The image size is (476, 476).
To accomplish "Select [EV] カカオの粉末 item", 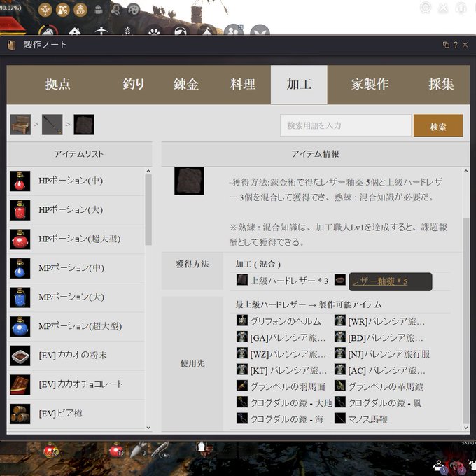I will (76, 356).
